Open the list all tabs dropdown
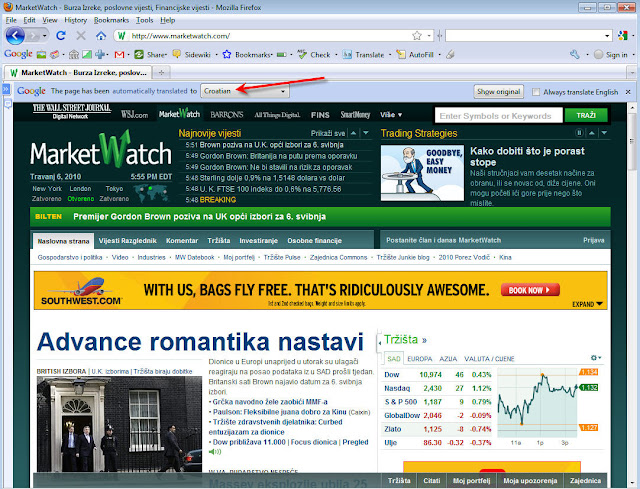 pyautogui.click(x=632, y=73)
